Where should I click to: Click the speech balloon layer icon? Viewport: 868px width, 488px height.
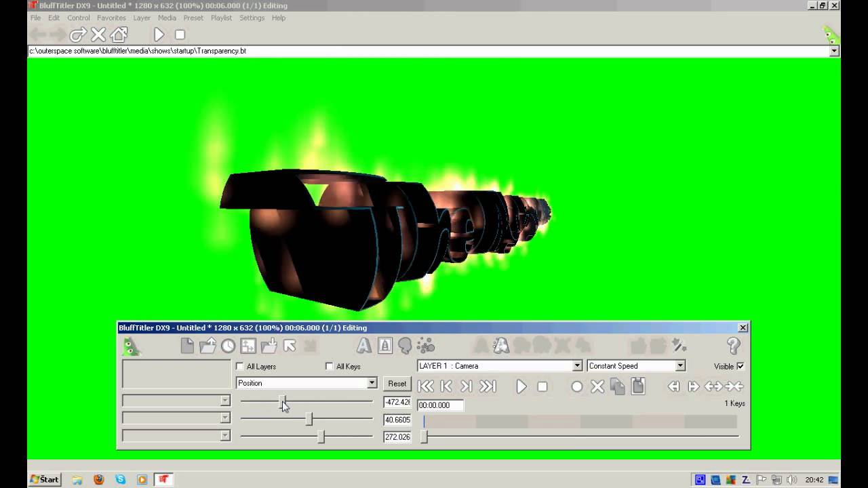pyautogui.click(x=405, y=346)
